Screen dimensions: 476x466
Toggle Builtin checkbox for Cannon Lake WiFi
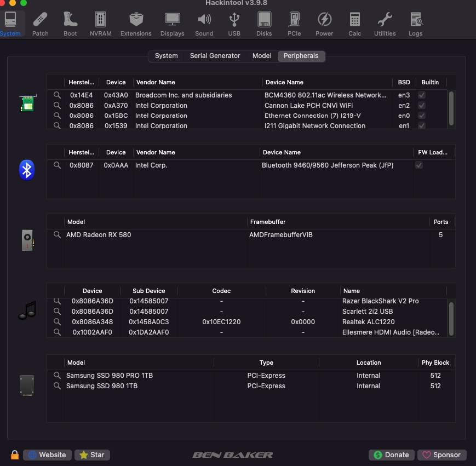pyautogui.click(x=422, y=106)
